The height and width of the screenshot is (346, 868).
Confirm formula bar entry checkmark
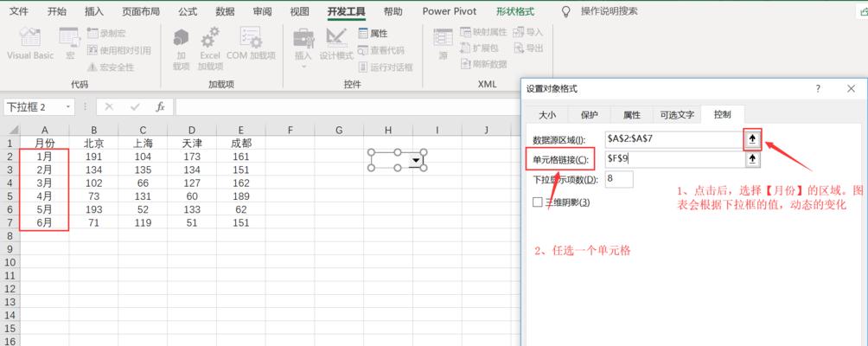click(135, 107)
